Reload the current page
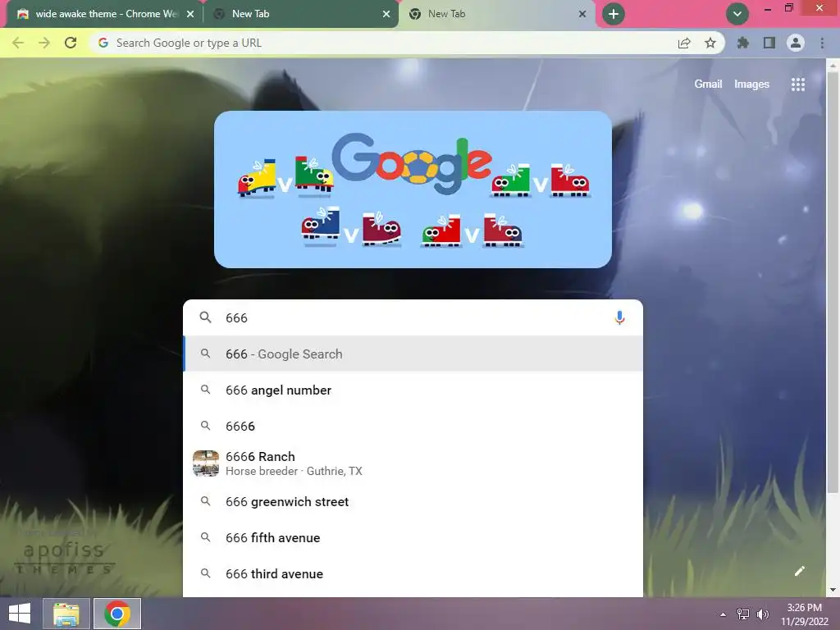Screen dimensions: 840x630 pyautogui.click(x=71, y=43)
